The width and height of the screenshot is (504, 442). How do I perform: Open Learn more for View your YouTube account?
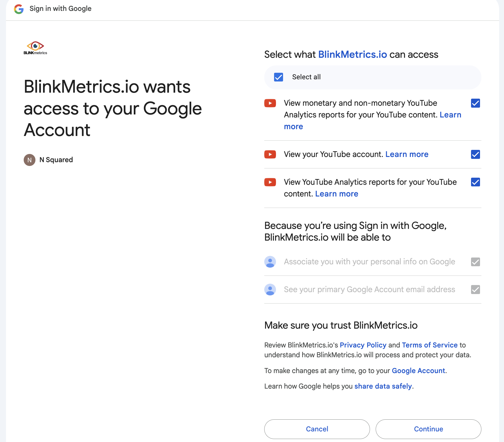click(x=407, y=154)
